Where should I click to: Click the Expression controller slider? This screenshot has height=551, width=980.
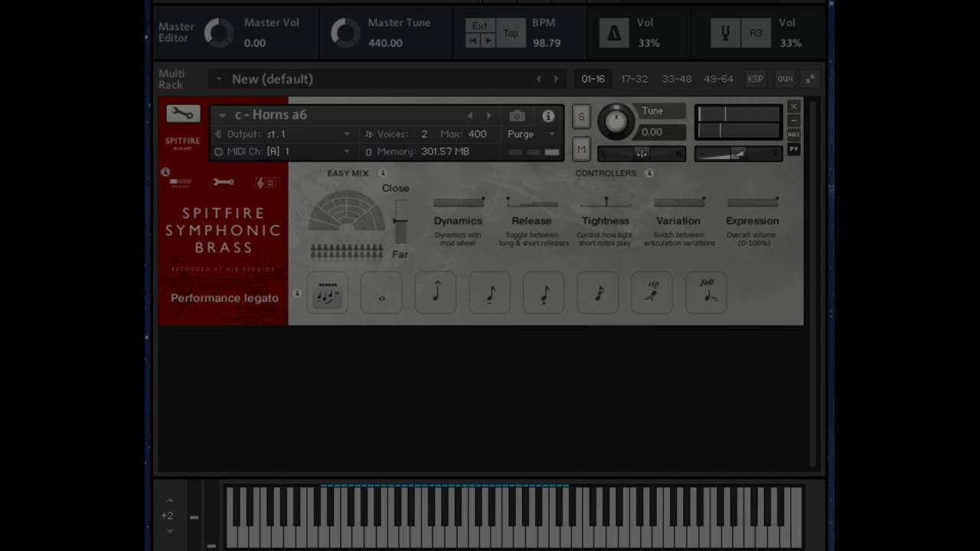(753, 203)
